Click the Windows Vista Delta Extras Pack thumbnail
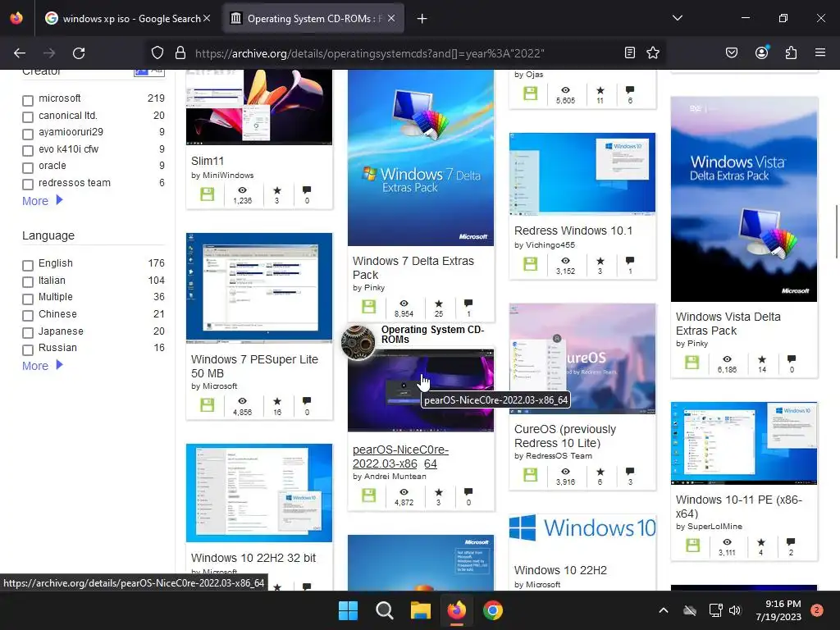 [743, 199]
